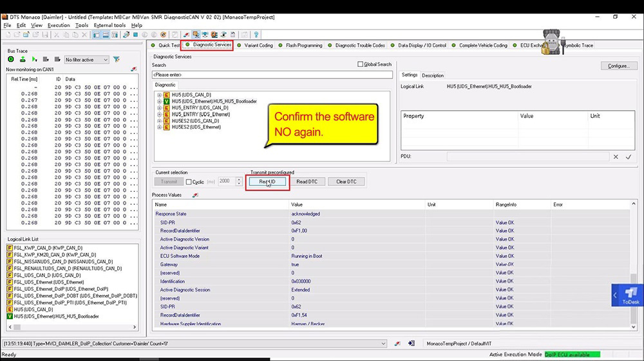The image size is (644, 361).
Task: Click the icon left of MonacoTempProject / DefaultVIT
Action: [x=411, y=344]
